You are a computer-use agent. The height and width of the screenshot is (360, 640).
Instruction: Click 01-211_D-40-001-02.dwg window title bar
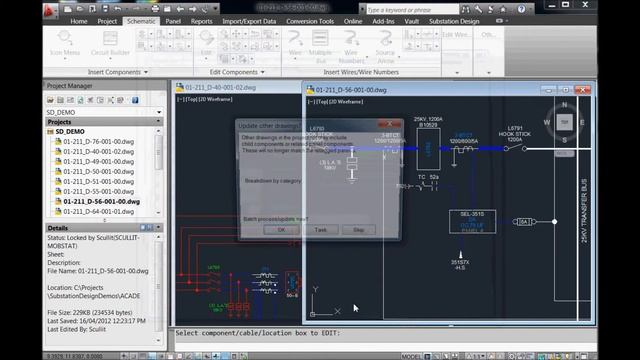[238, 87]
